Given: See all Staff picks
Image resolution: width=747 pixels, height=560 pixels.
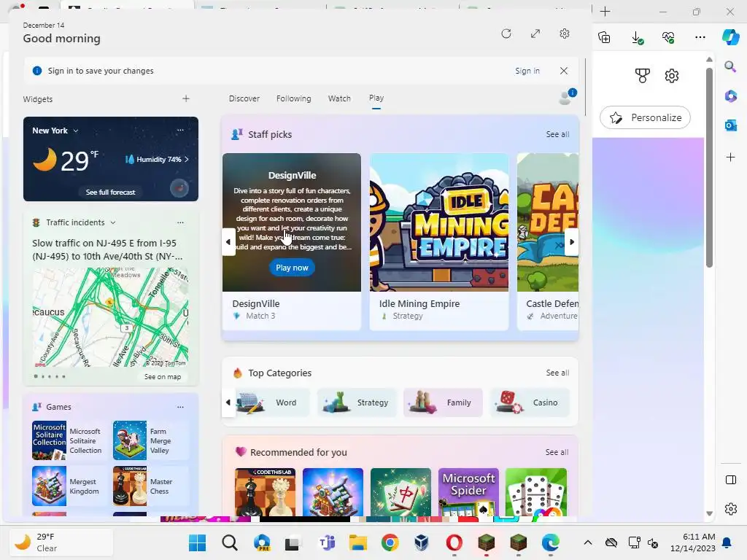Looking at the screenshot, I should (557, 134).
